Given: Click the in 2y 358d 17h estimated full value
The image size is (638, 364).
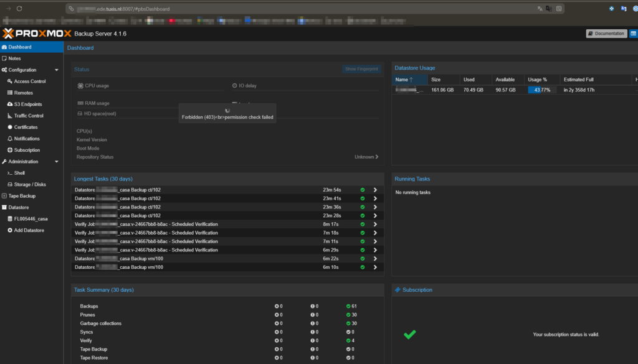Looking at the screenshot, I should click(579, 90).
